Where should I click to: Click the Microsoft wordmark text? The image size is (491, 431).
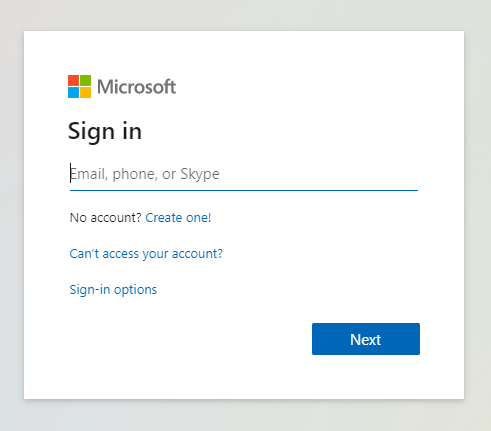[x=136, y=87]
